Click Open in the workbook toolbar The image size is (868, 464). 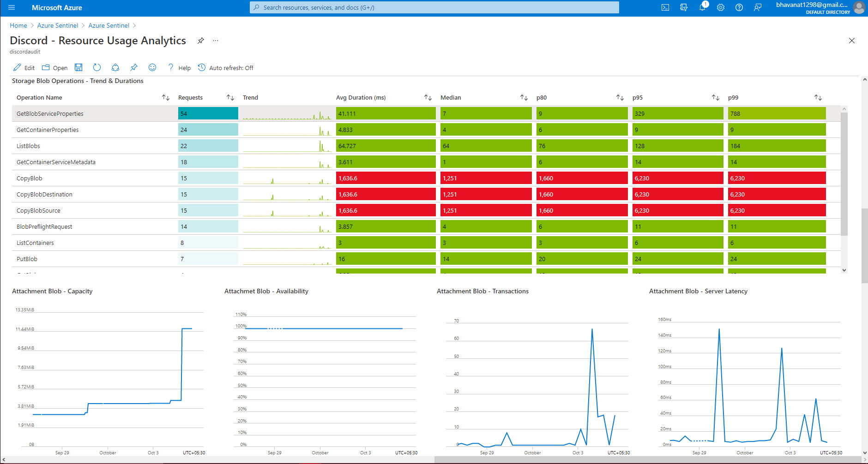tap(54, 68)
